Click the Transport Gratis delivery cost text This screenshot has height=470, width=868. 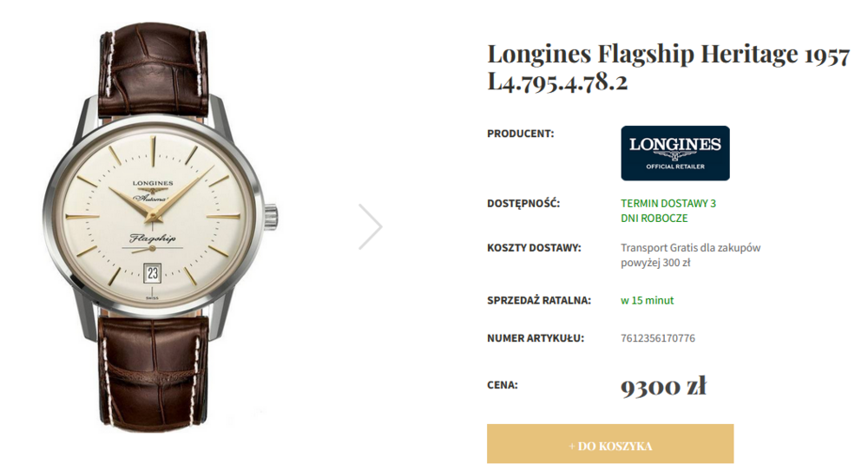690,255
